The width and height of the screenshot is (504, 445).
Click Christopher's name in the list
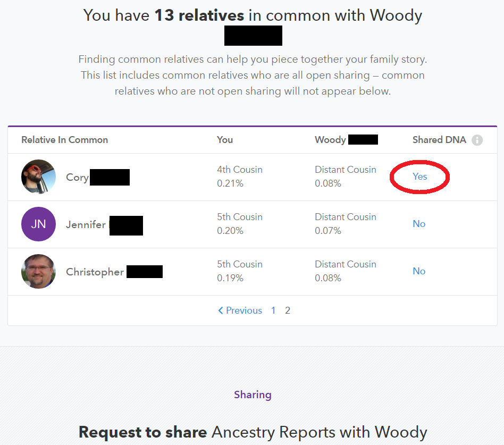95,272
